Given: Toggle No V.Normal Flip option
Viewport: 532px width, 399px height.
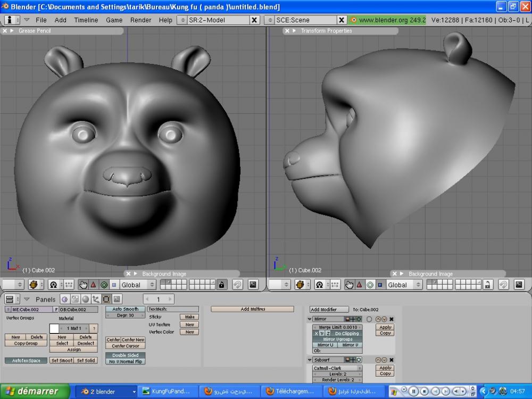Looking at the screenshot, I should coord(125,362).
